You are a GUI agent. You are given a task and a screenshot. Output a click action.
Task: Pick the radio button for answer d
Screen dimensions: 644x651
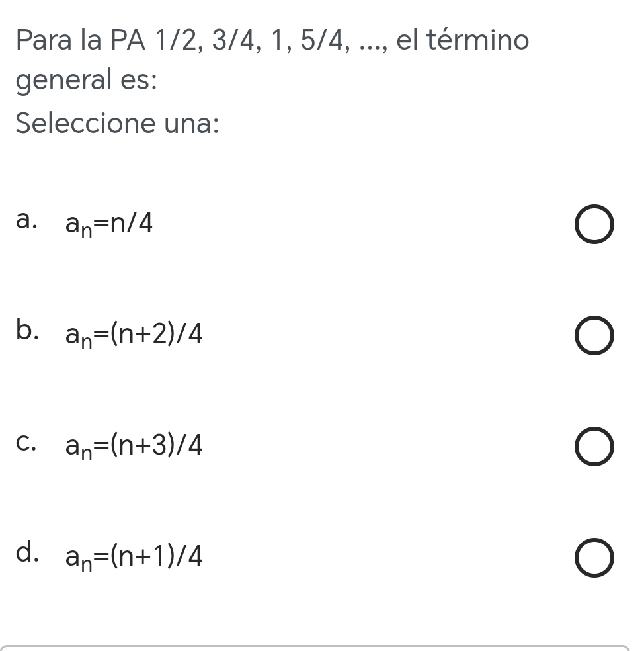[x=594, y=559]
